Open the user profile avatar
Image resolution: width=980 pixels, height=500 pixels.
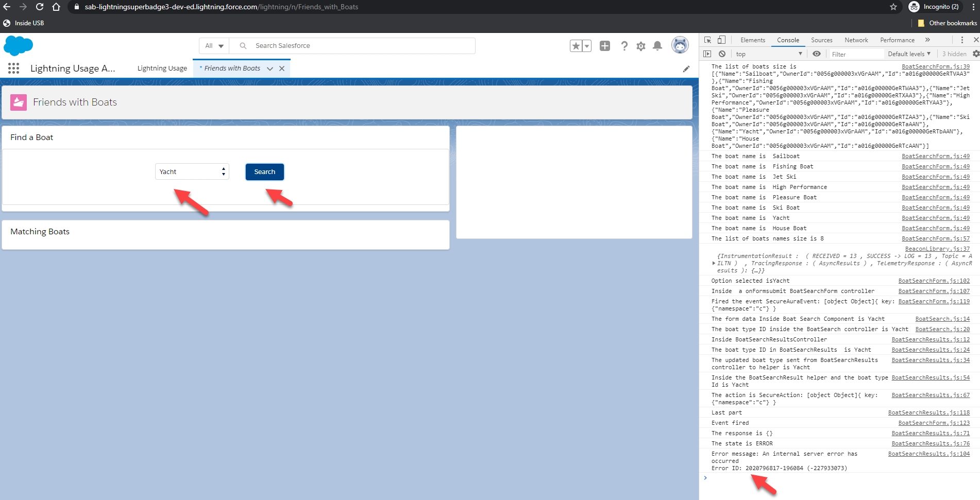(x=680, y=45)
